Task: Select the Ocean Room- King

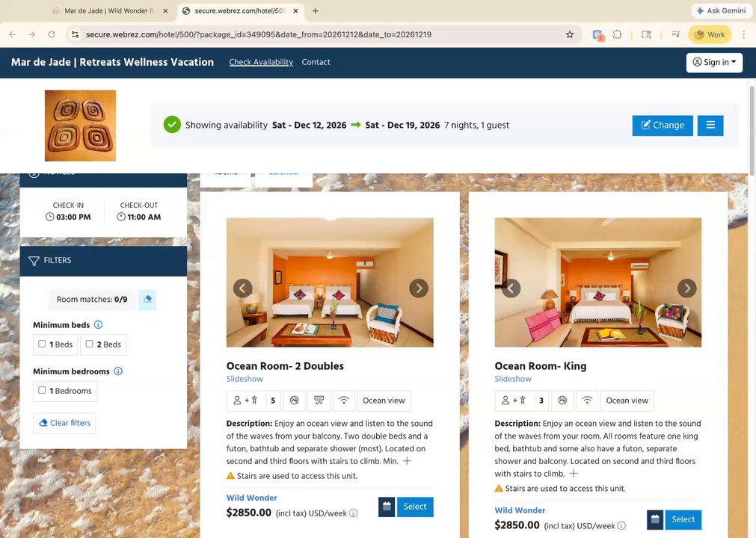Action: click(x=683, y=520)
